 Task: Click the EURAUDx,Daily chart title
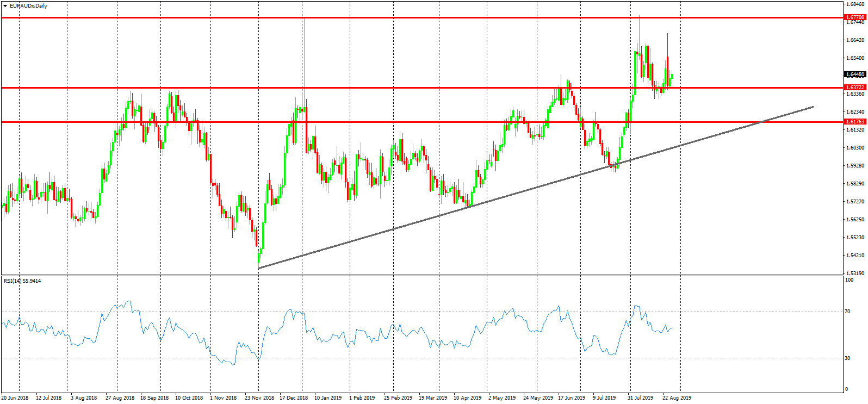28,5
